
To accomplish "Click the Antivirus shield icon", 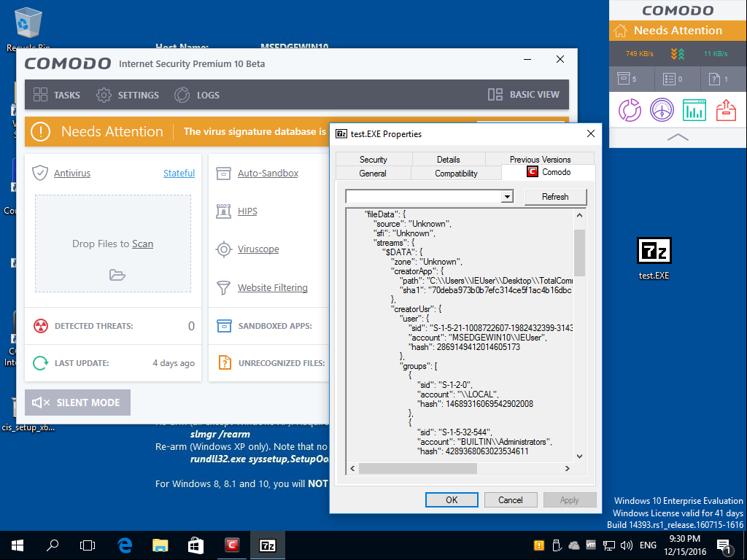I will point(40,173).
